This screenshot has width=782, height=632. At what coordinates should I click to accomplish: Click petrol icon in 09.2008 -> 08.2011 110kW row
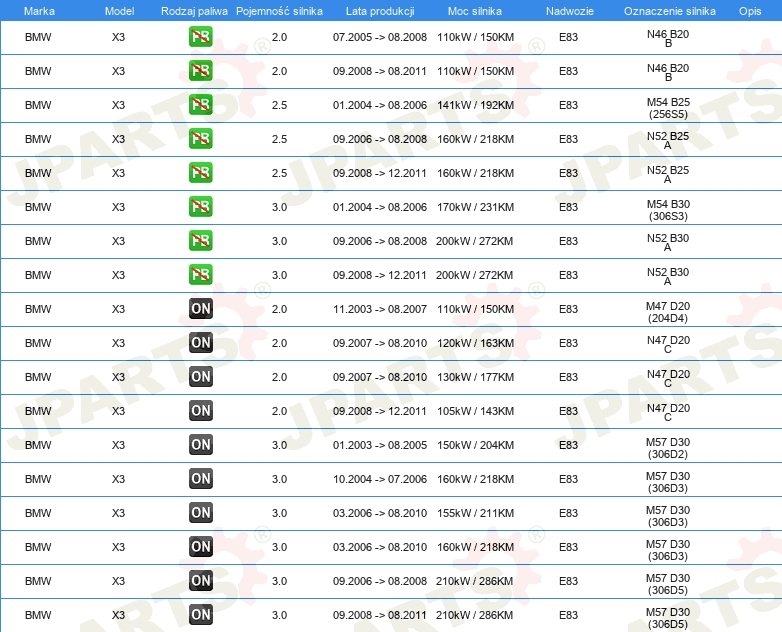(200, 71)
